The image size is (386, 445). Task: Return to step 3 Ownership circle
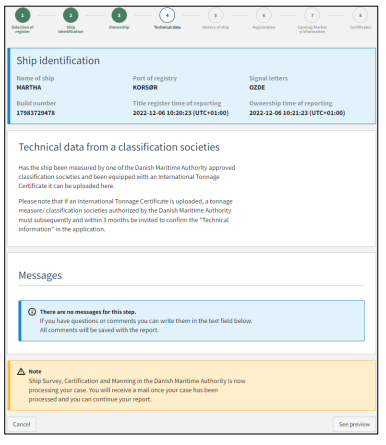[119, 15]
